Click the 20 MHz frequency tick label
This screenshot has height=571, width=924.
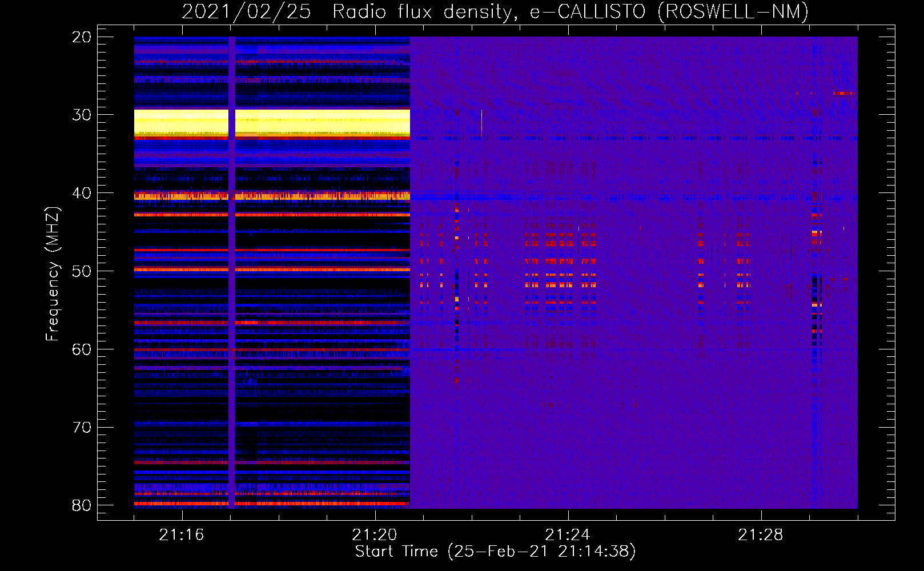(82, 37)
